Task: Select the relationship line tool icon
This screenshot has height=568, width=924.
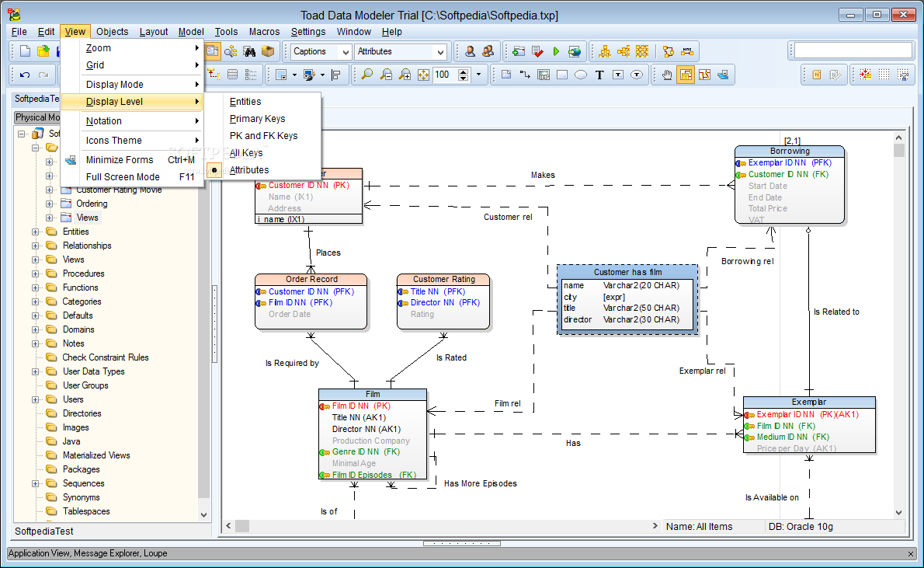Action: [x=524, y=75]
